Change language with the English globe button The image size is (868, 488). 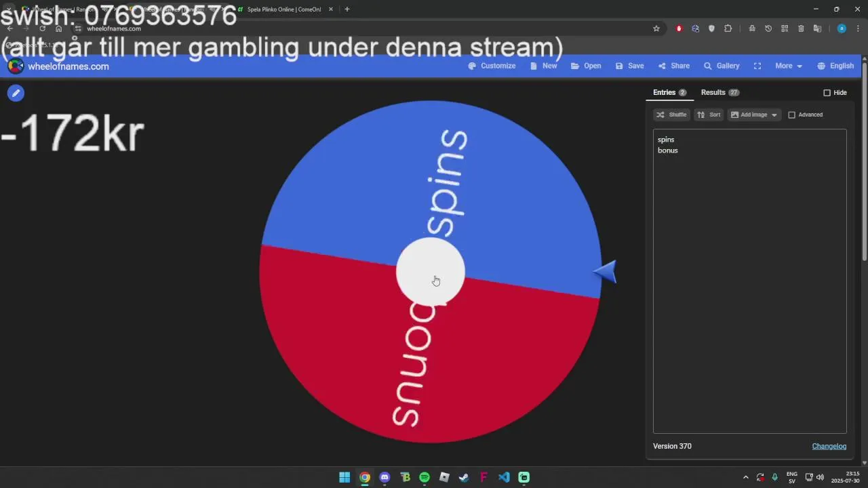coord(835,66)
